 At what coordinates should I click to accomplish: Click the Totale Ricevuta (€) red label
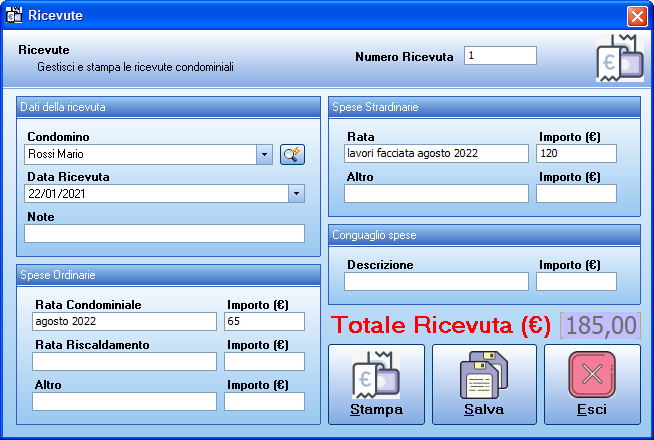click(441, 325)
